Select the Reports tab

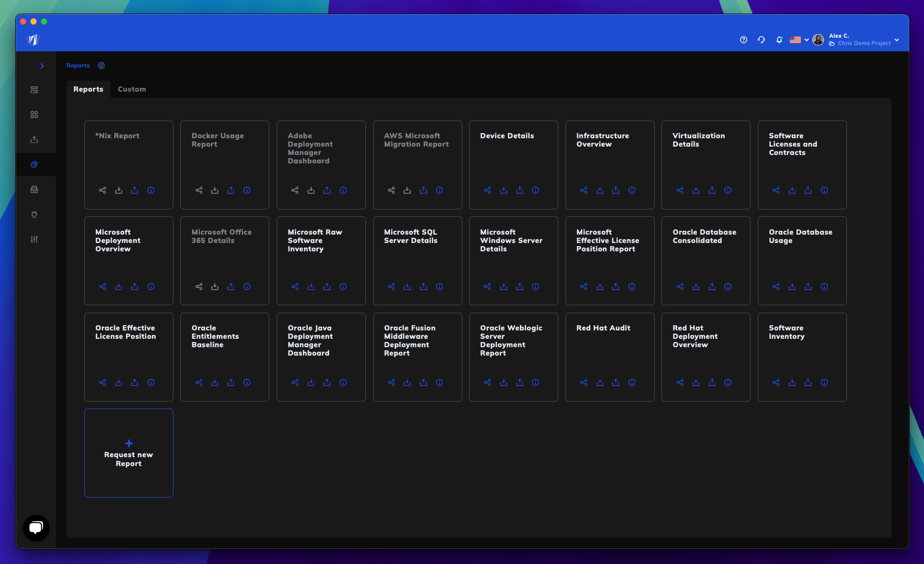88,90
